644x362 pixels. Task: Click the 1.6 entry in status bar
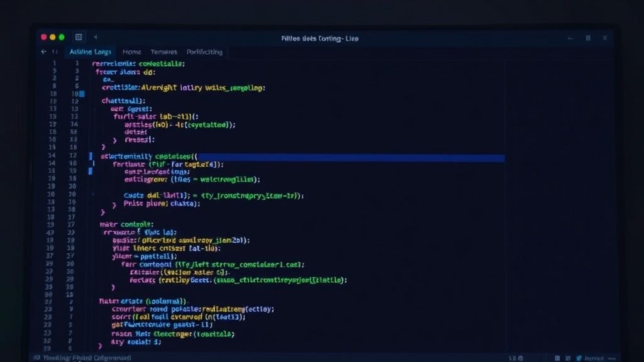[516, 358]
